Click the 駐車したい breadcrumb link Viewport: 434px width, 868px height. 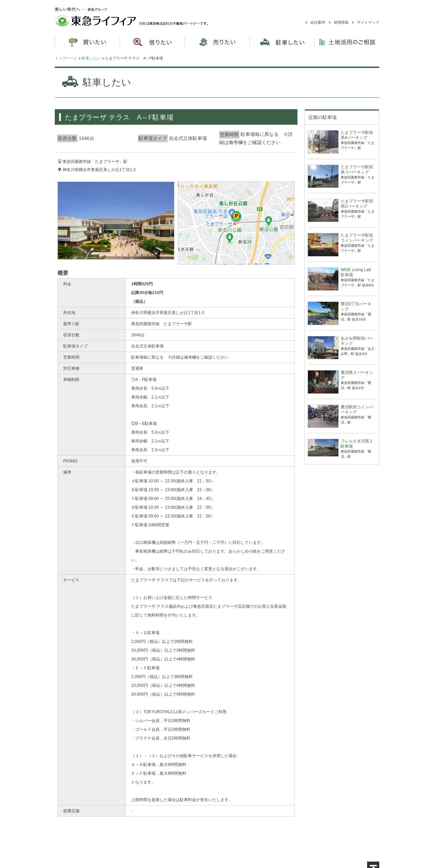click(91, 58)
